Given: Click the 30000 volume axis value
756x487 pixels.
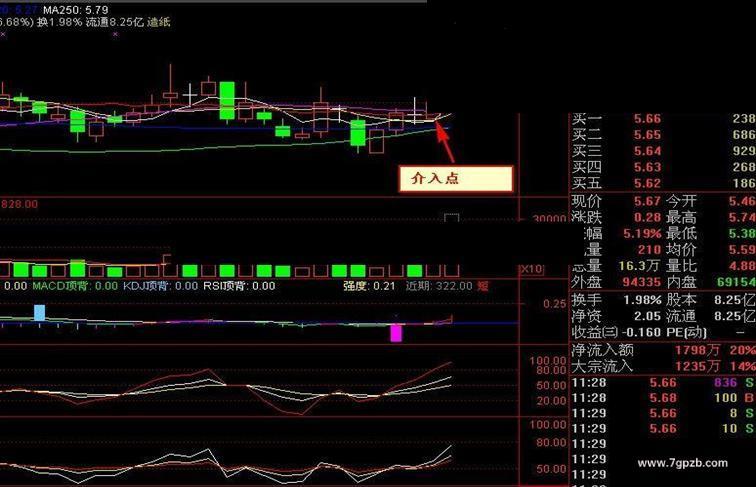Looking at the screenshot, I should coord(549,218).
